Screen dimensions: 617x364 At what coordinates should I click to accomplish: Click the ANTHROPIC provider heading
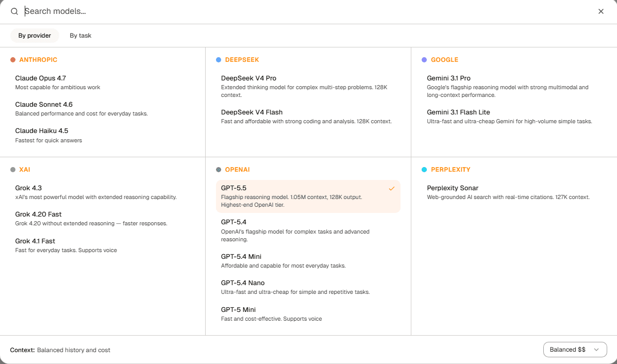tap(38, 60)
